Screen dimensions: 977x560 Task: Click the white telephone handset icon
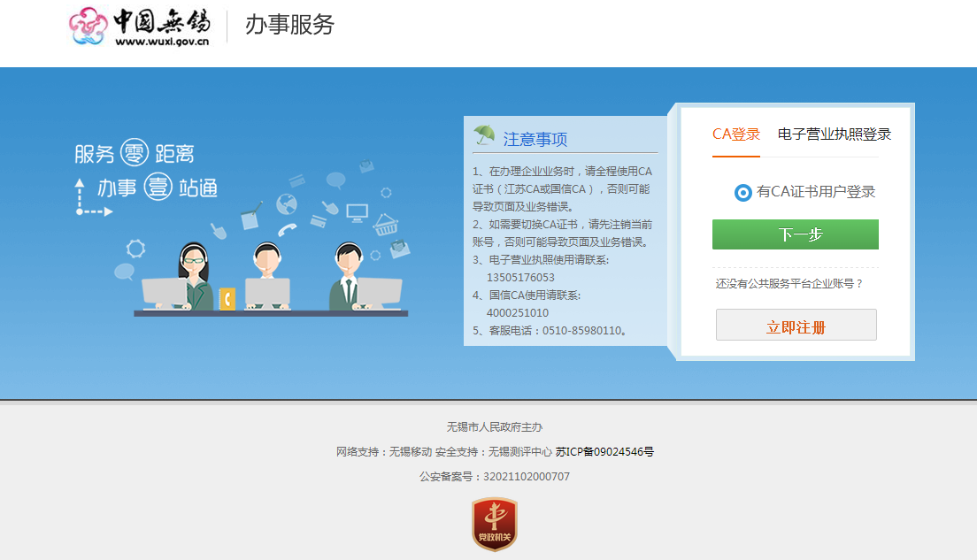pos(288,231)
